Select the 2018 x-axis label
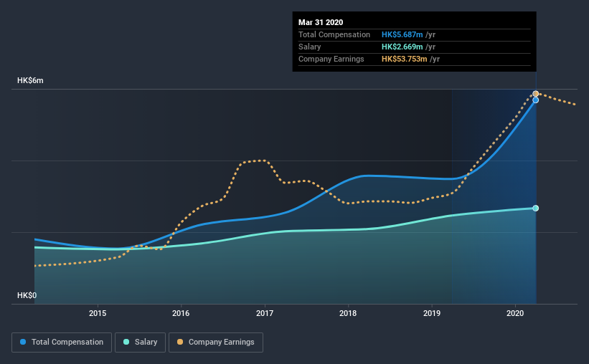The height and width of the screenshot is (364, 589). coord(348,313)
